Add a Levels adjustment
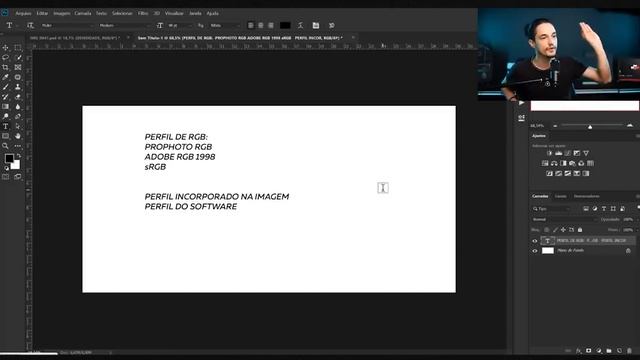 click(x=558, y=153)
